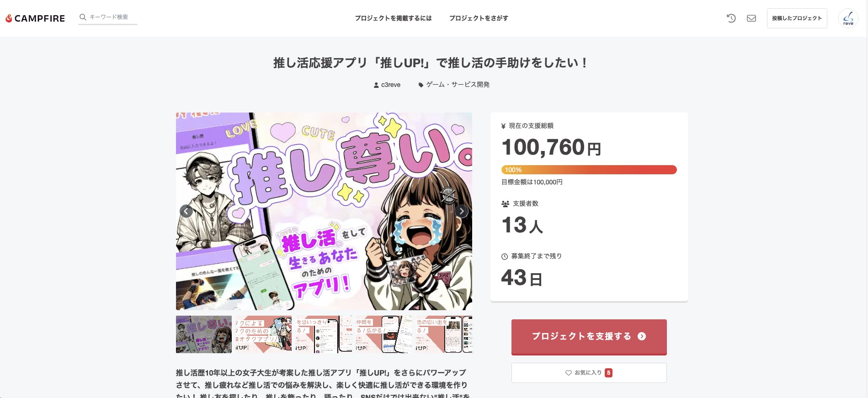
Task: Open the messages envelope icon
Action: click(x=751, y=18)
